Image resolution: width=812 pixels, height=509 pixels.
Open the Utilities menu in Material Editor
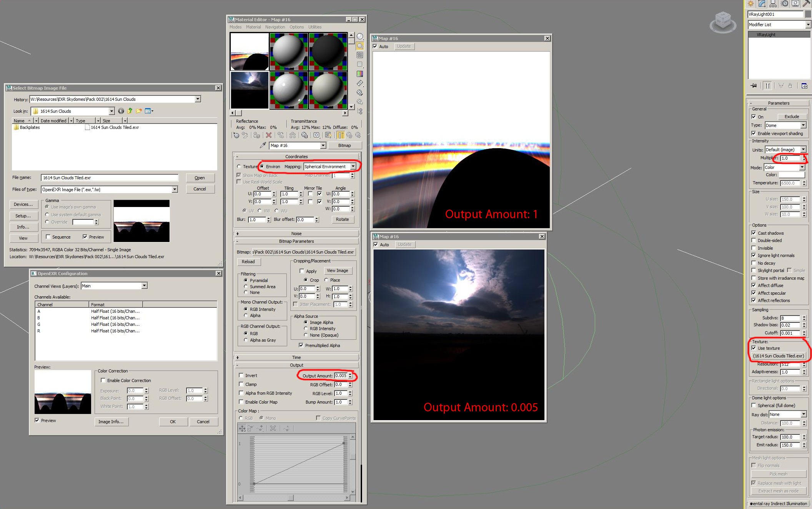(x=314, y=27)
